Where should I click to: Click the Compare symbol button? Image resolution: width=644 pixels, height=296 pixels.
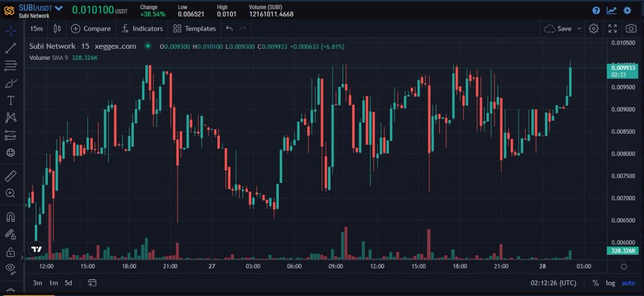[91, 28]
